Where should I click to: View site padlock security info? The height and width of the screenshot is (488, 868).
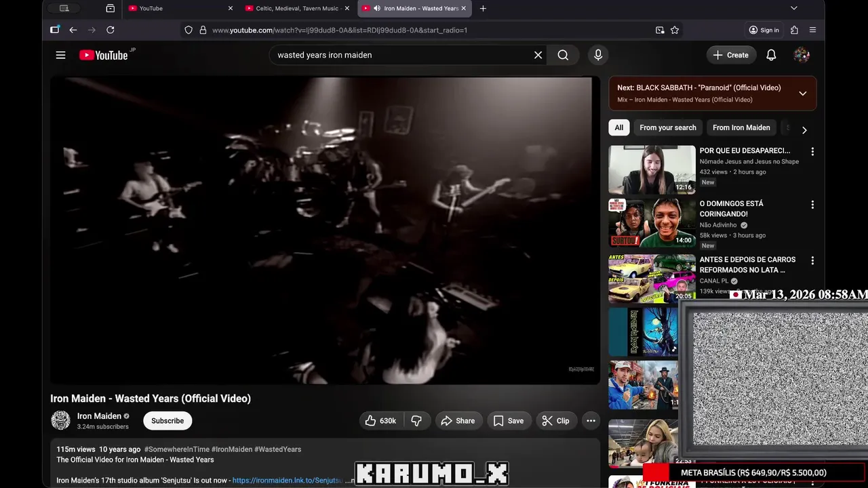point(203,30)
